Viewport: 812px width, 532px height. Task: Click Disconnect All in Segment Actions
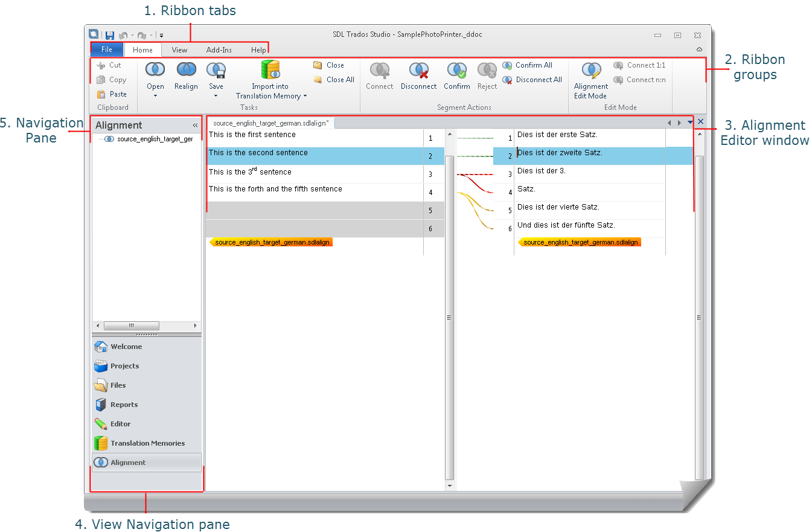[532, 80]
